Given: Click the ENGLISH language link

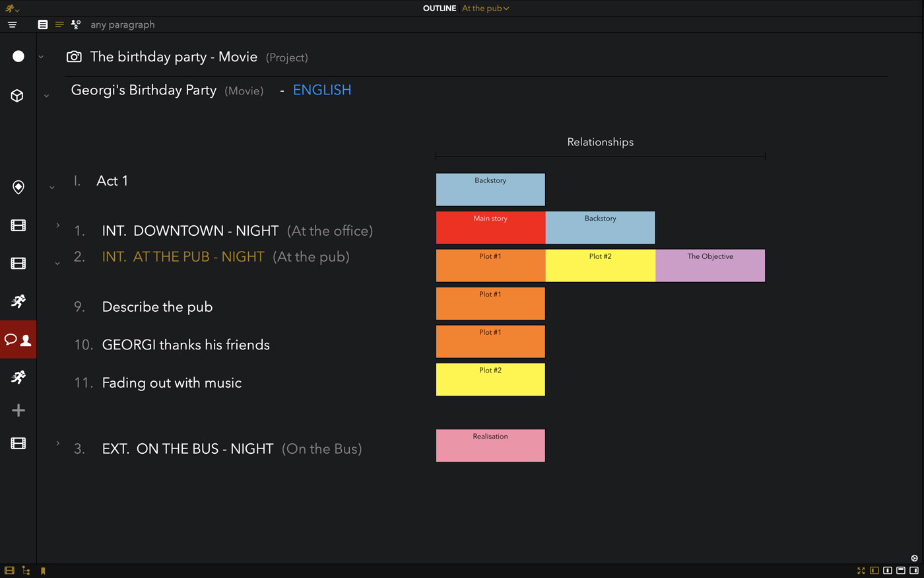Looking at the screenshot, I should tap(321, 90).
